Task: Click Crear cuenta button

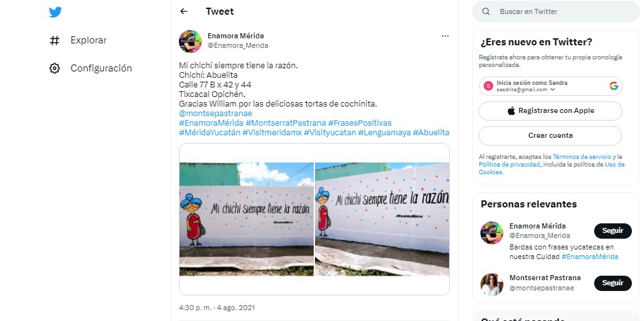Action: point(550,135)
